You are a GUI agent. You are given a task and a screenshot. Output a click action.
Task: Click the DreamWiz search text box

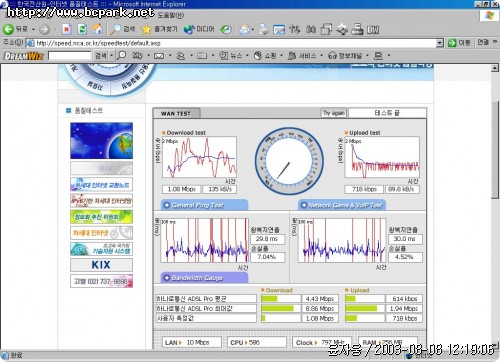click(x=70, y=55)
